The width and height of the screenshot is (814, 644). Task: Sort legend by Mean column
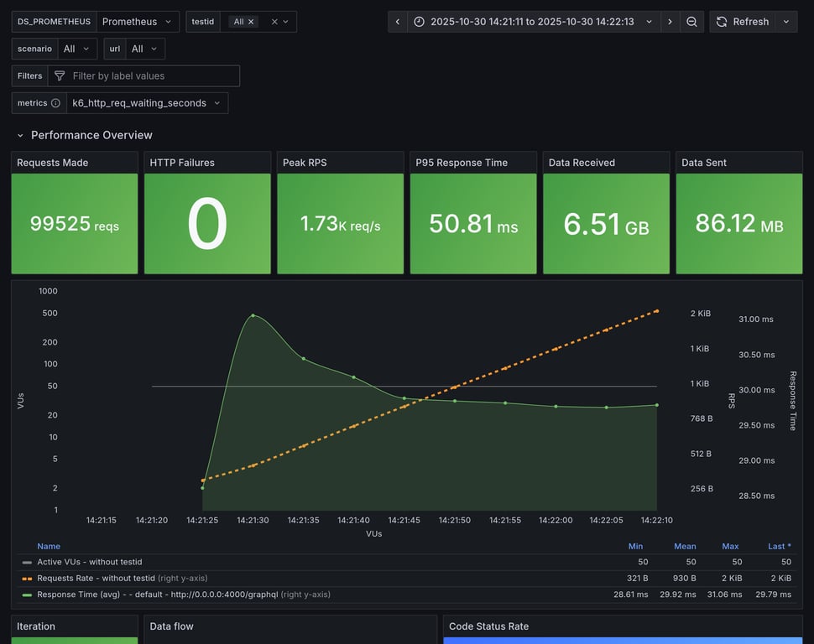coord(685,546)
